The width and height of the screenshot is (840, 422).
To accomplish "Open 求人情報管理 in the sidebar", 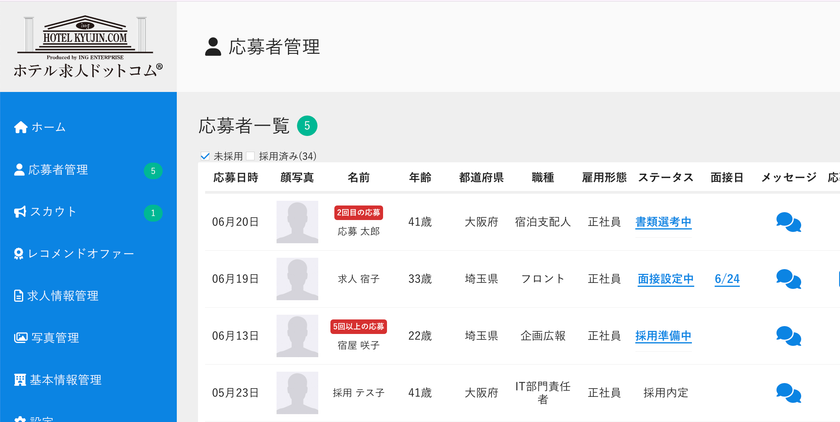I will coord(56,296).
